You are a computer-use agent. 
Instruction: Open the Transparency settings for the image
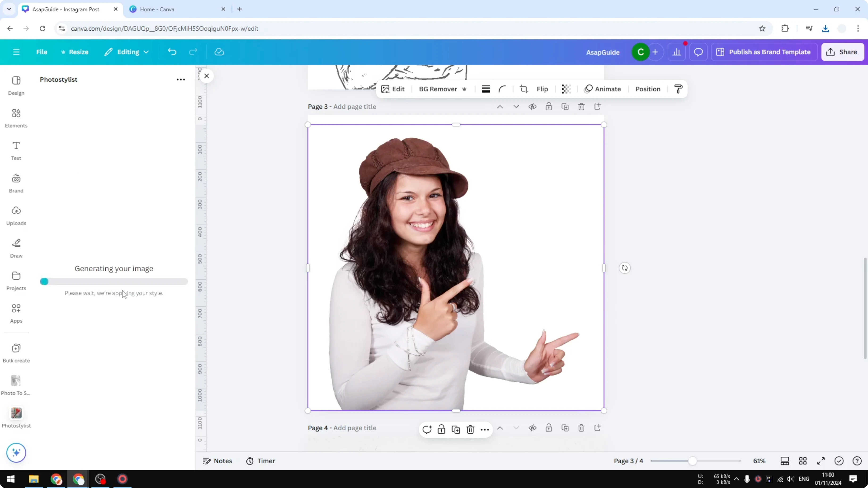point(565,89)
